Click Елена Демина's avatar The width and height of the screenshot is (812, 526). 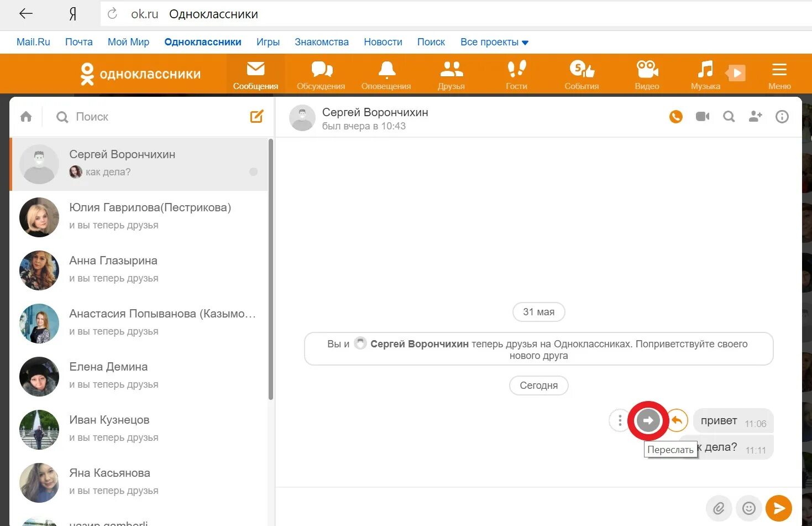tap(39, 377)
